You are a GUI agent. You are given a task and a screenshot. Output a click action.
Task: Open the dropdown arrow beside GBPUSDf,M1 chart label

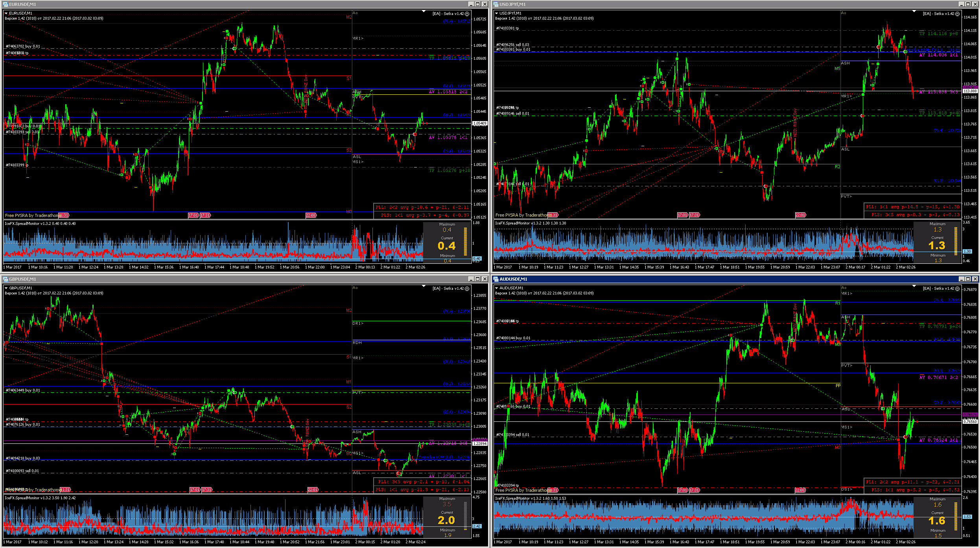coord(6,288)
